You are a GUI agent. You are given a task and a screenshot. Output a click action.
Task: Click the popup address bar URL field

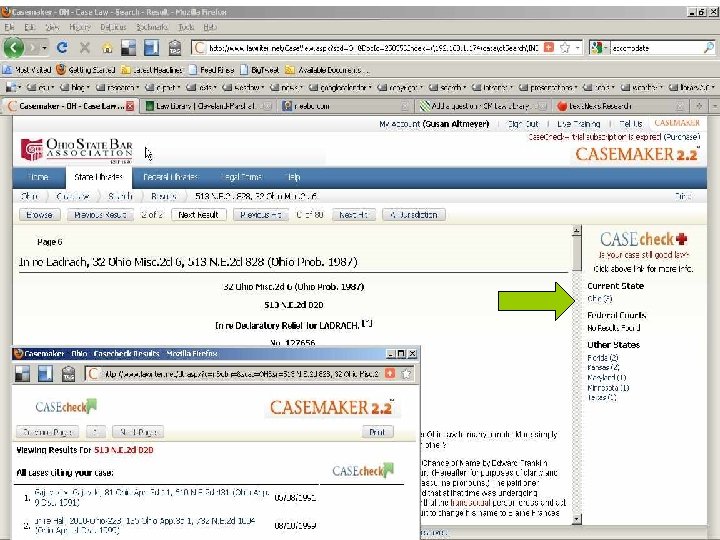click(241, 374)
